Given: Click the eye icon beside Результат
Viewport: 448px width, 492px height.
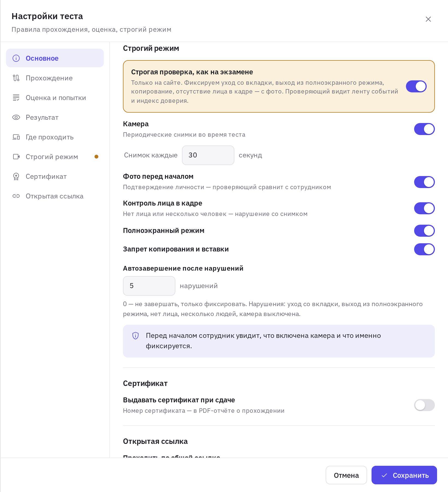Looking at the screenshot, I should pos(16,117).
